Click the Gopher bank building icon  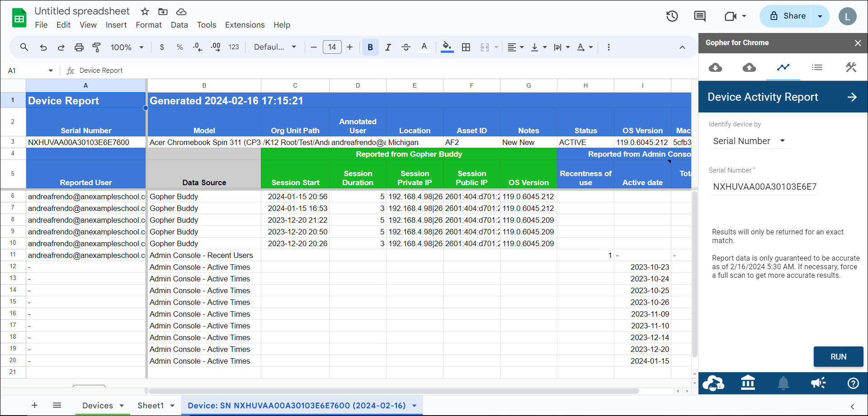click(x=748, y=383)
